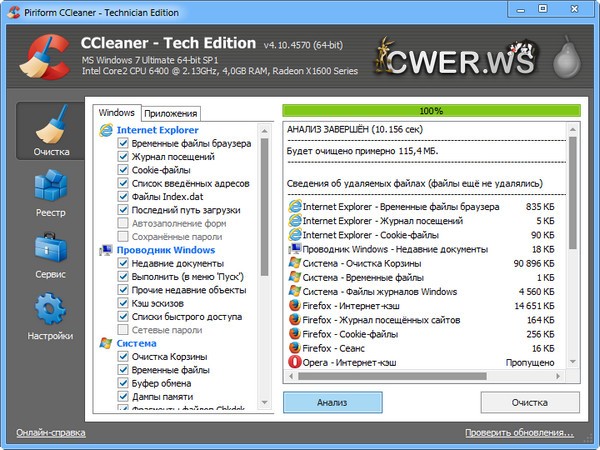Click Windows icon beside Очистка Корзины result
Viewport: 600px width, 450px height.
tap(295, 263)
